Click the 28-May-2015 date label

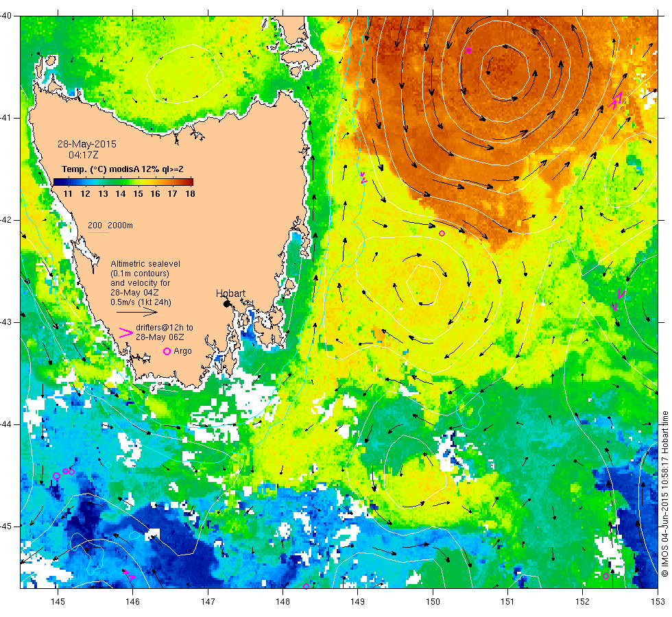pyautogui.click(x=87, y=144)
